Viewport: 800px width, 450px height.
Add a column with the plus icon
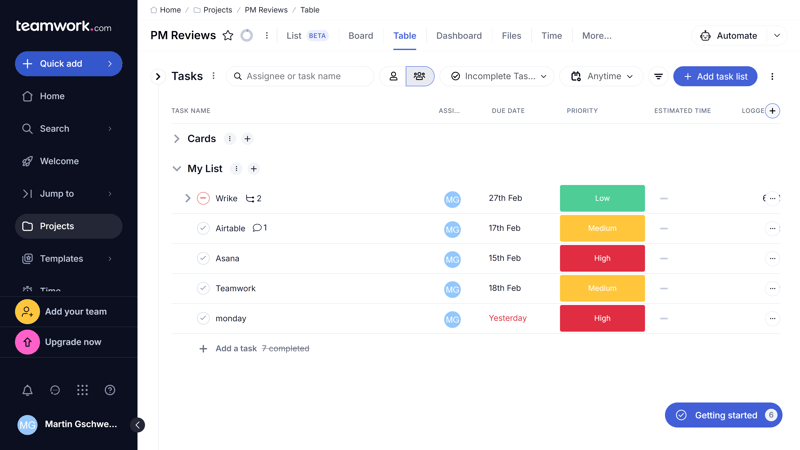tap(772, 111)
